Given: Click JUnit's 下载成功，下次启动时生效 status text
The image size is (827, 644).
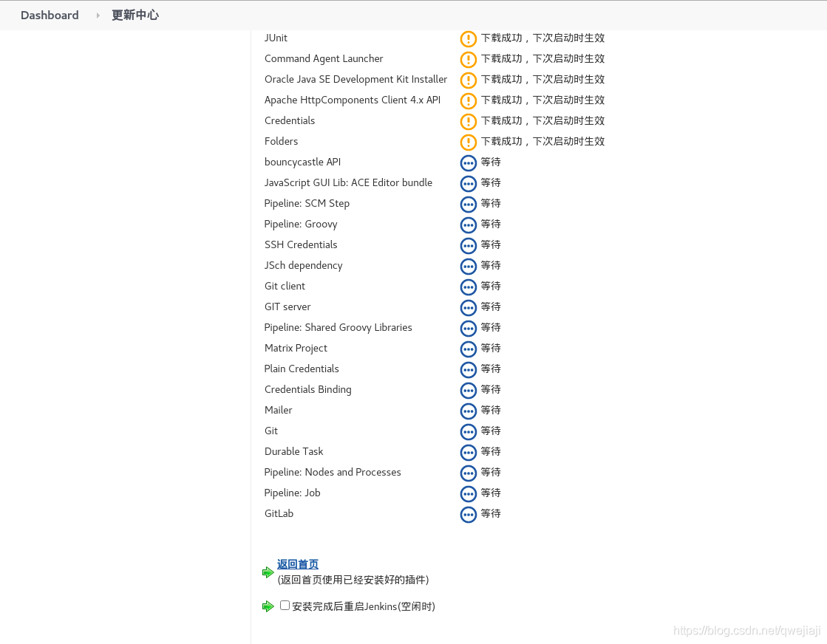Looking at the screenshot, I should click(x=542, y=38).
